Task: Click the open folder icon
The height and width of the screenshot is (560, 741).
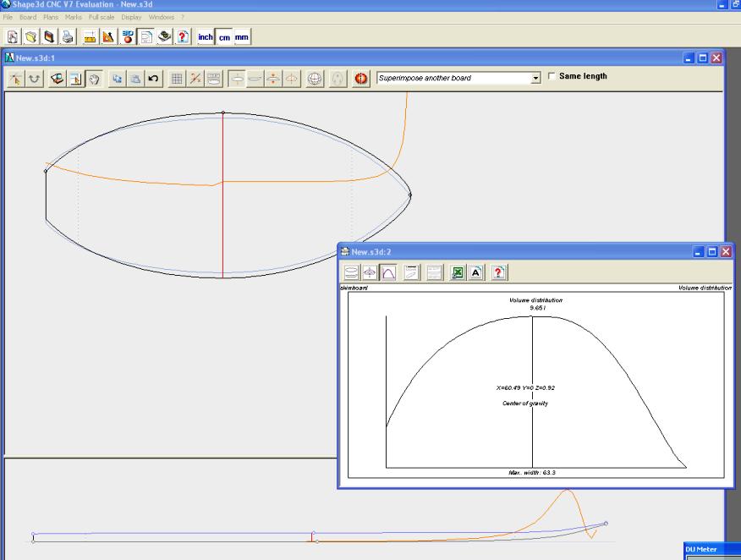Action: pos(30,36)
